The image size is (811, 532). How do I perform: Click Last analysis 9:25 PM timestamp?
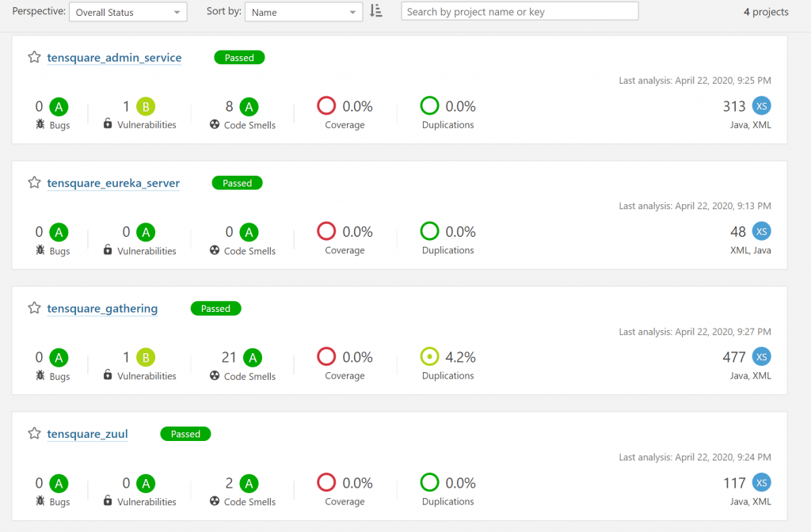click(x=695, y=80)
